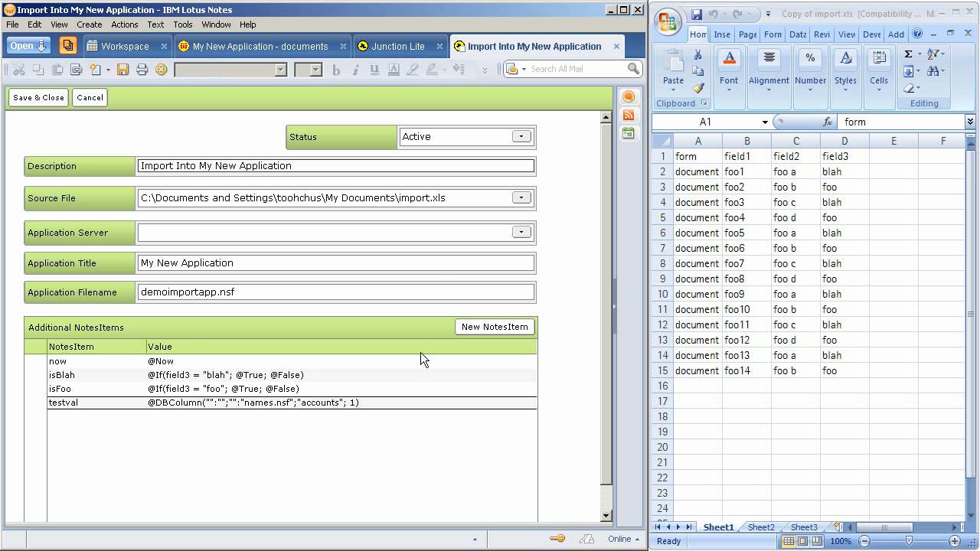This screenshot has width=980, height=551.
Task: Click the Excel zoom in plus button
Action: [954, 541]
